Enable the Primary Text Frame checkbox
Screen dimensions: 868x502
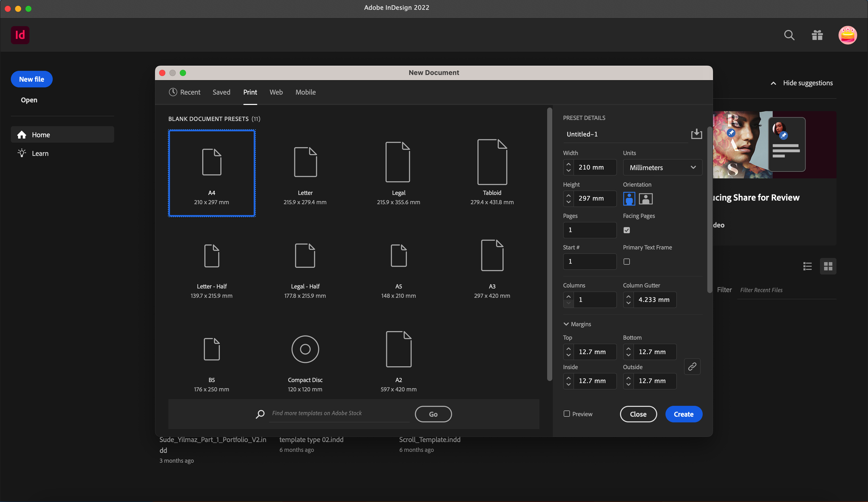tap(627, 262)
